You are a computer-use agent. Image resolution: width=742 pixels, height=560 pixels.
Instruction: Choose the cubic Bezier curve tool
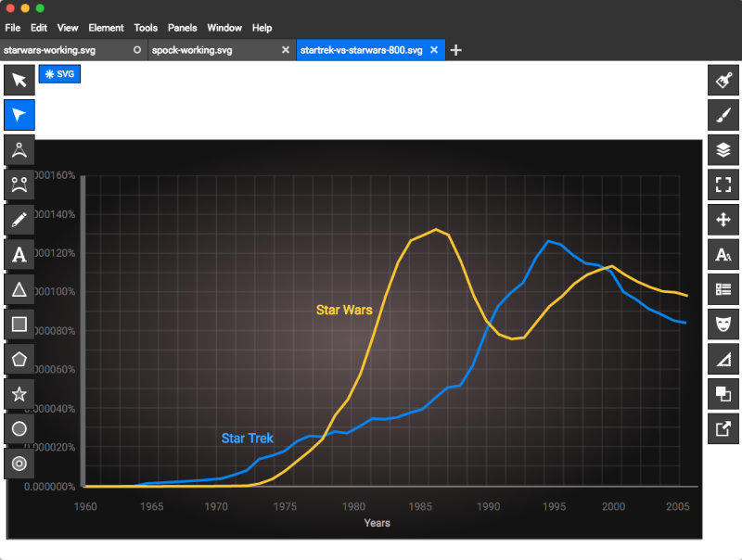[x=19, y=185]
